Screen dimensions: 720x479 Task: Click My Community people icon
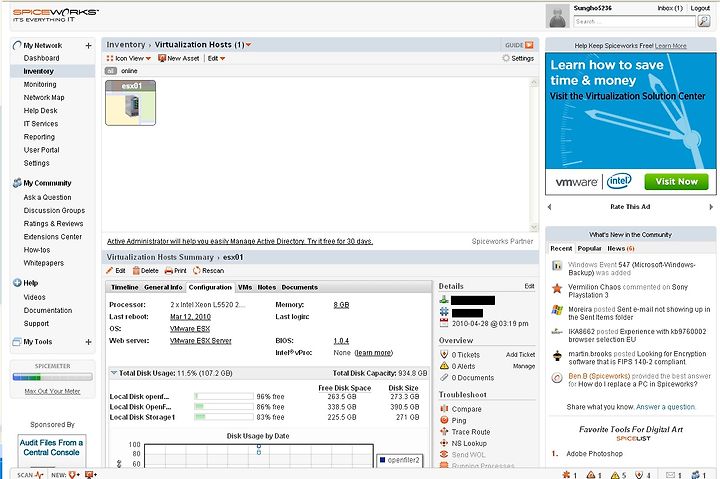17,183
